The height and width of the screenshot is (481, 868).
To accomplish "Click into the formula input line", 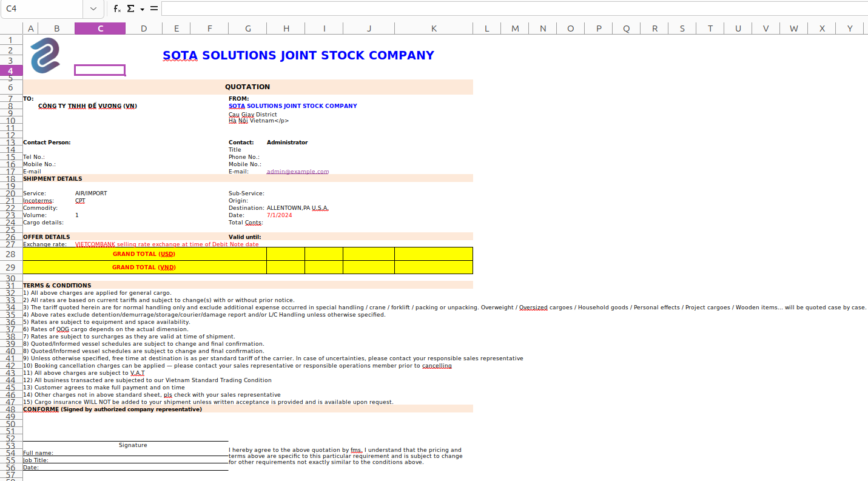I will [510, 9].
